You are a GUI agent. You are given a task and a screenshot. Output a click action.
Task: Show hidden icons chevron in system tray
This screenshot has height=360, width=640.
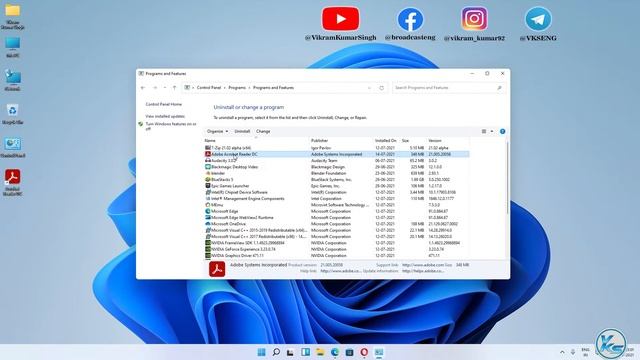click(x=562, y=352)
